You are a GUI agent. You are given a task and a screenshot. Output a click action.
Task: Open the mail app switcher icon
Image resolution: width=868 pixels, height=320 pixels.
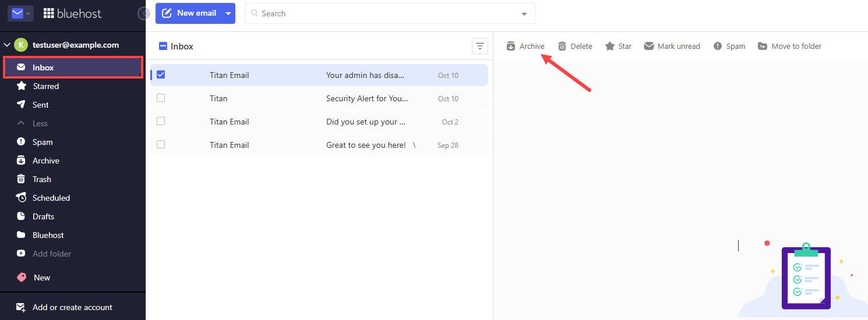pos(20,13)
